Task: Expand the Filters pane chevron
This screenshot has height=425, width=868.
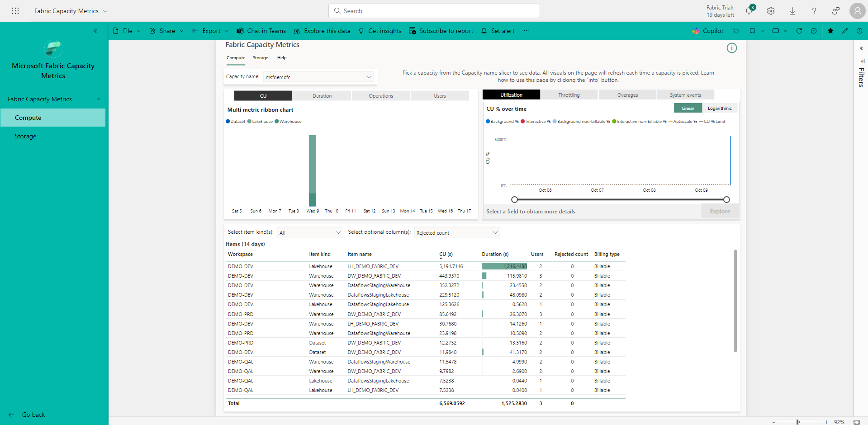Action: 861,48
